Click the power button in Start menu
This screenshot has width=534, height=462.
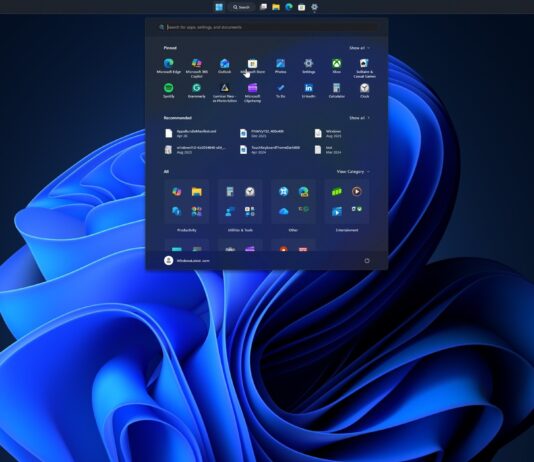coord(367,260)
